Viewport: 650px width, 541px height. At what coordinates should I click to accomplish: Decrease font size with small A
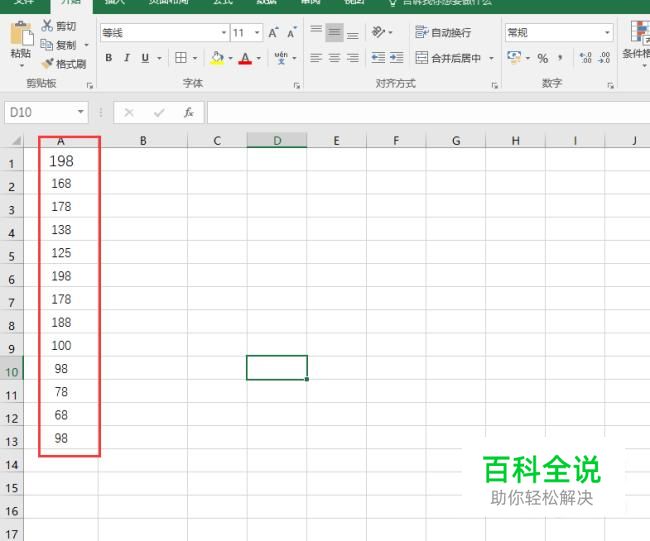pyautogui.click(x=292, y=33)
